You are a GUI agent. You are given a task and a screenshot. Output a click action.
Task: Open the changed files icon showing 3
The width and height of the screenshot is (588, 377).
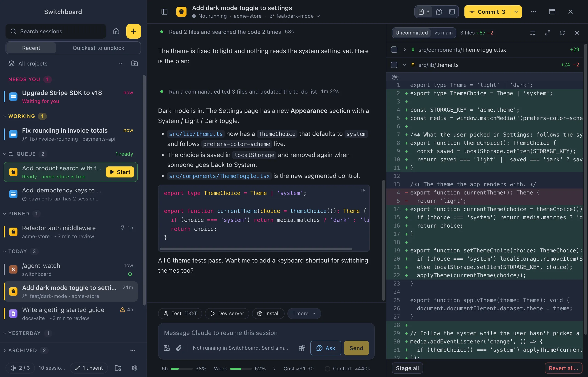point(424,12)
